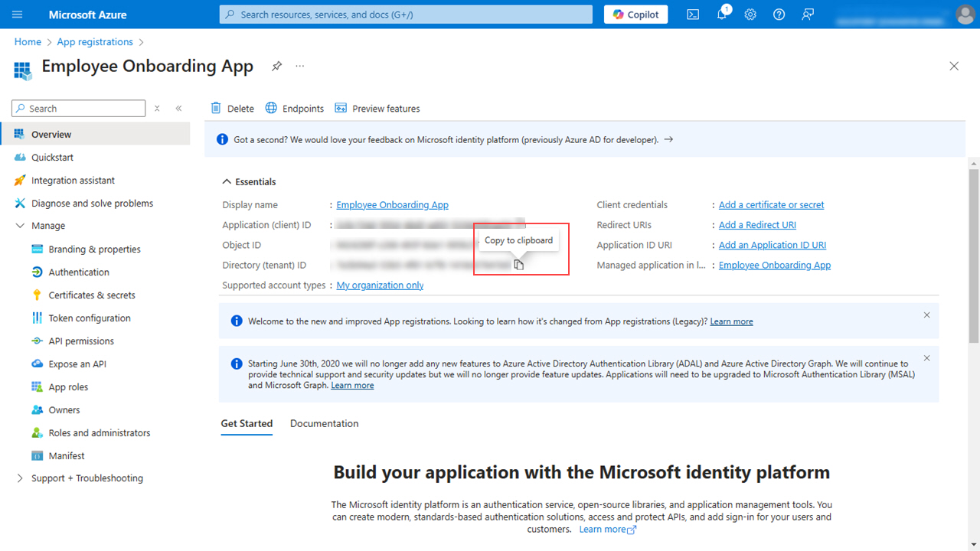
Task: Click the Display name Employee Onboarding App link
Action: point(392,204)
